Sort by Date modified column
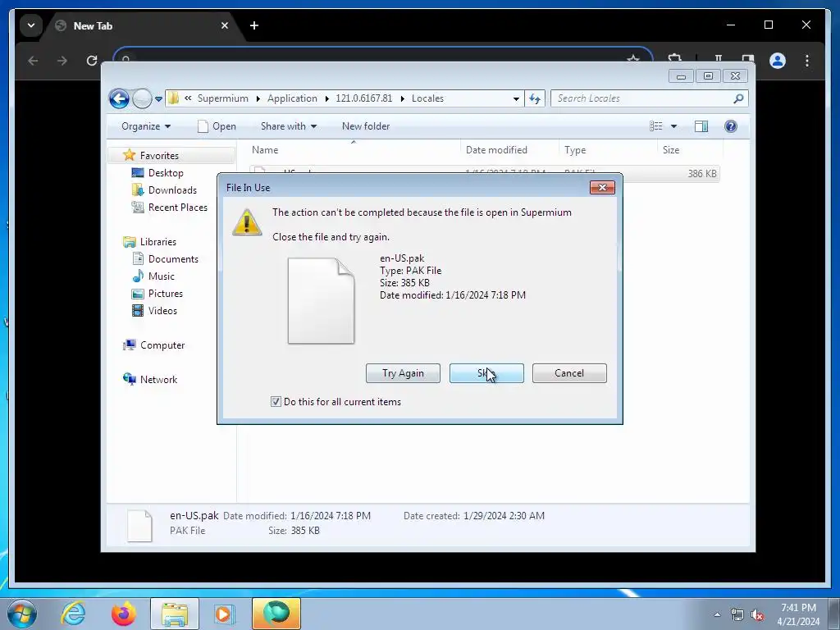Screen dimensions: 840x630 pos(509,150)
